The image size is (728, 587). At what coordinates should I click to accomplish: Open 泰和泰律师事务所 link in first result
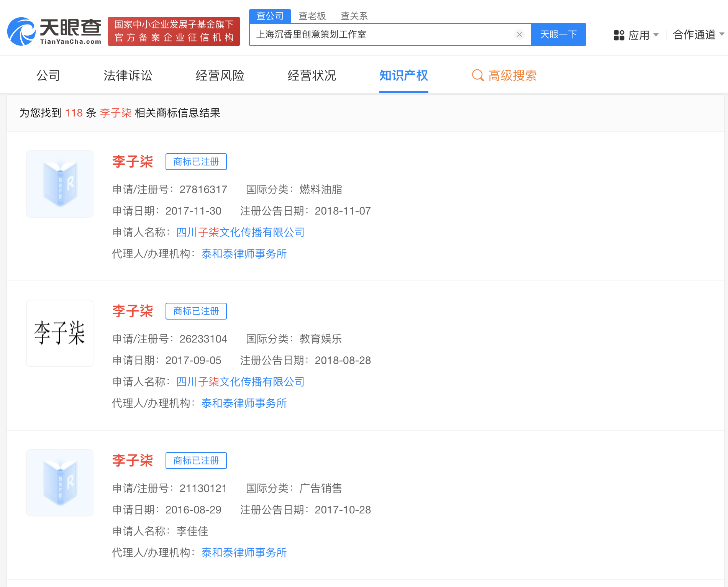pyautogui.click(x=244, y=254)
